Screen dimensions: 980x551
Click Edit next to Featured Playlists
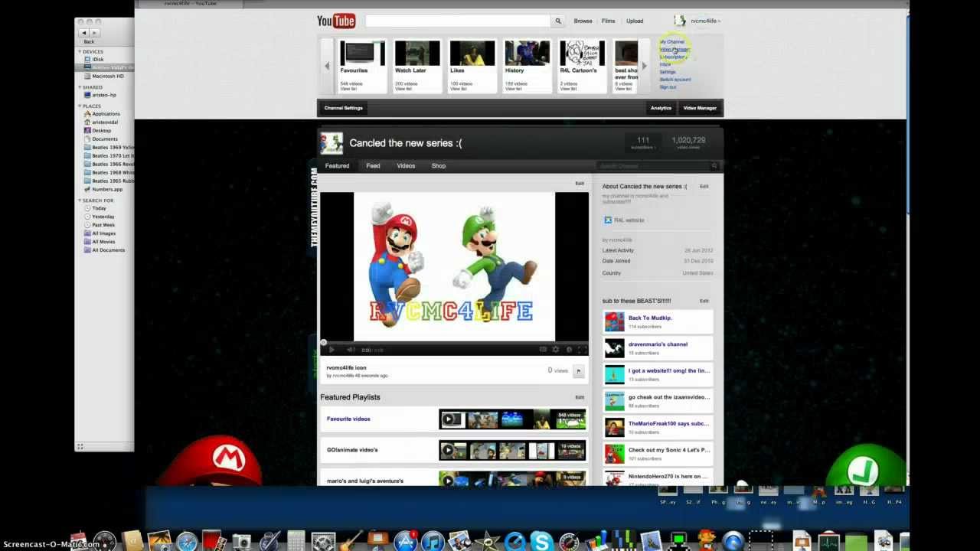point(580,398)
